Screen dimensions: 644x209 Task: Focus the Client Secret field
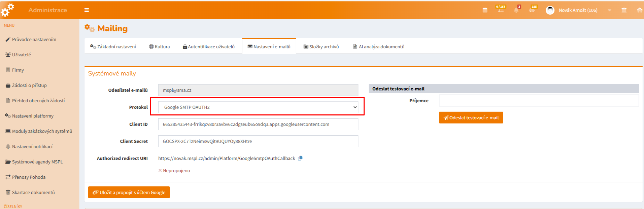(x=258, y=141)
